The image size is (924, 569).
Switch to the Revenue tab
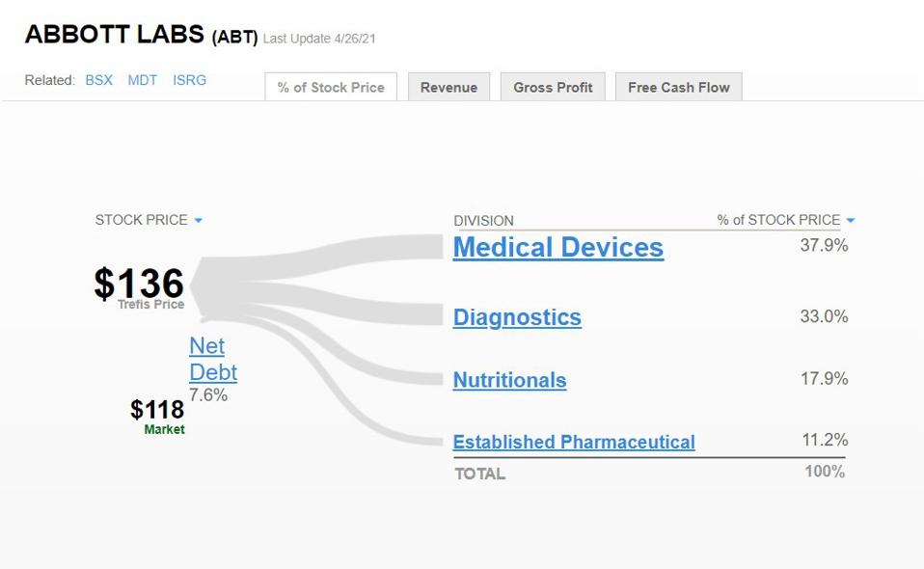coord(448,87)
